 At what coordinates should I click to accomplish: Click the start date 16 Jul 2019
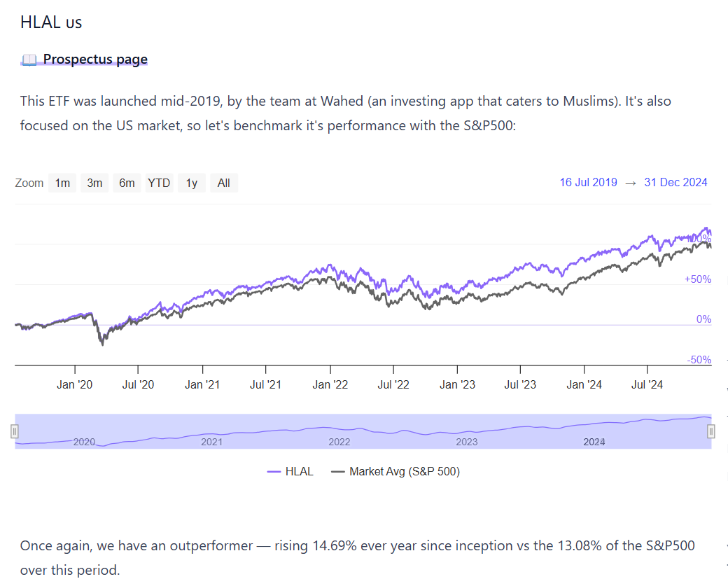point(588,183)
